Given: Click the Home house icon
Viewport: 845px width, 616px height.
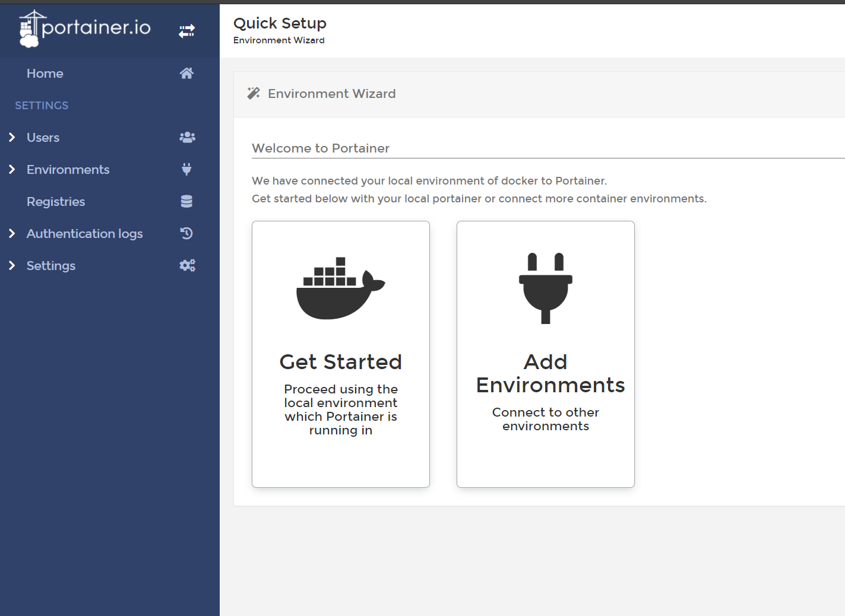Looking at the screenshot, I should [x=186, y=73].
